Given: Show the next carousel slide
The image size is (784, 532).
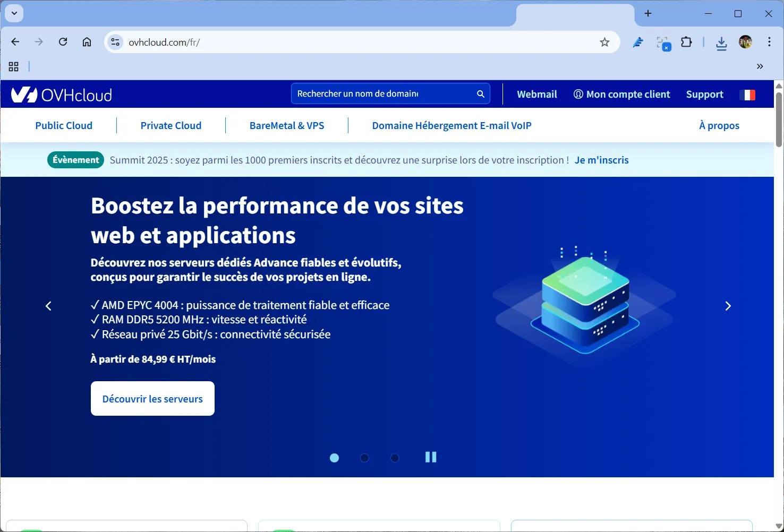Looking at the screenshot, I should click(x=728, y=306).
